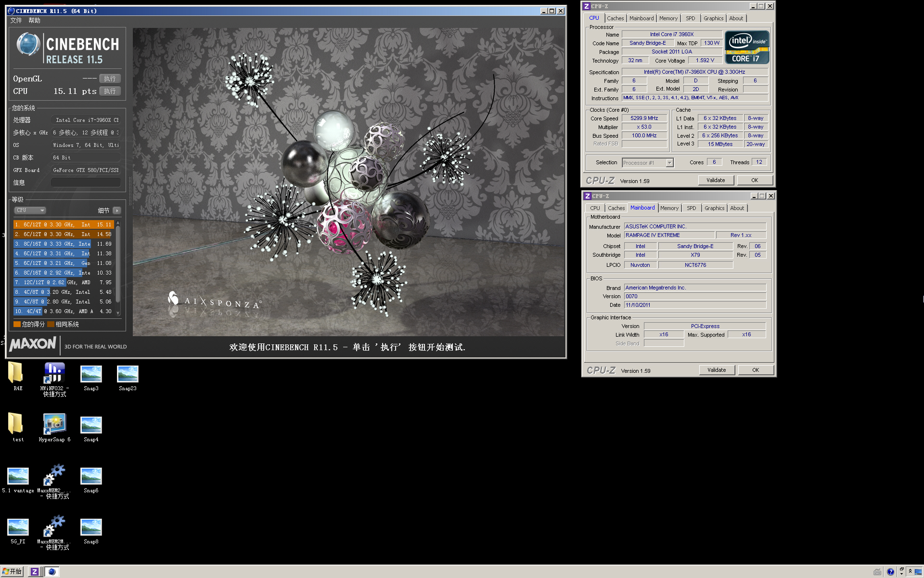The height and width of the screenshot is (578, 924).
Task: Click the CPU-Z taskbar button
Action: coord(35,572)
